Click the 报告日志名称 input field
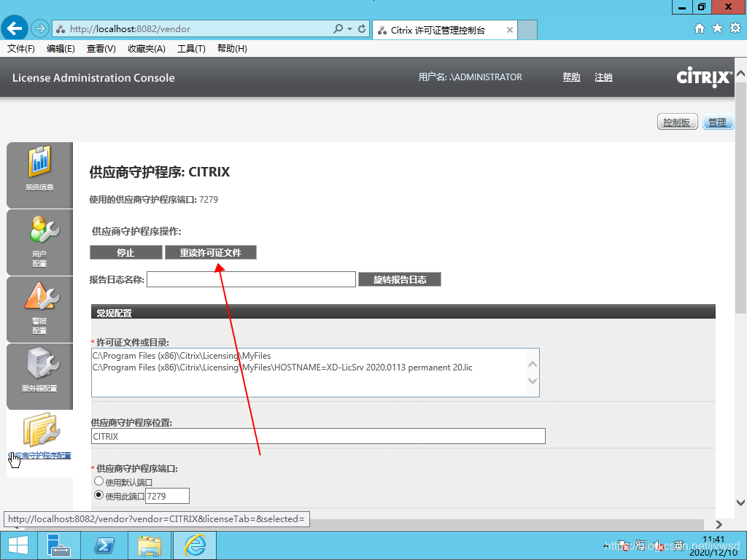 click(251, 279)
